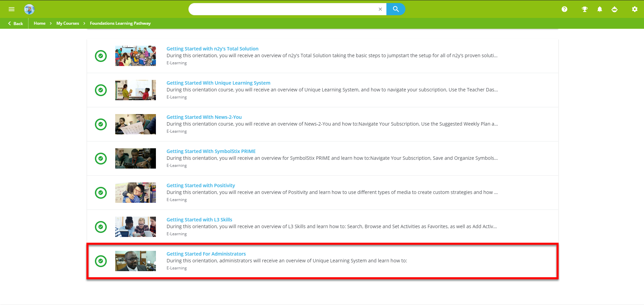
Task: Open the help question mark icon
Action: [564, 9]
